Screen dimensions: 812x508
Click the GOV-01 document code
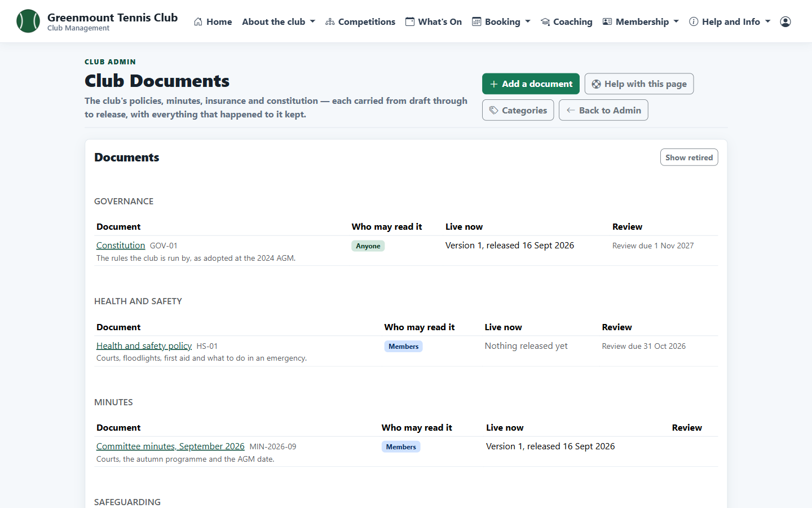[164, 246]
